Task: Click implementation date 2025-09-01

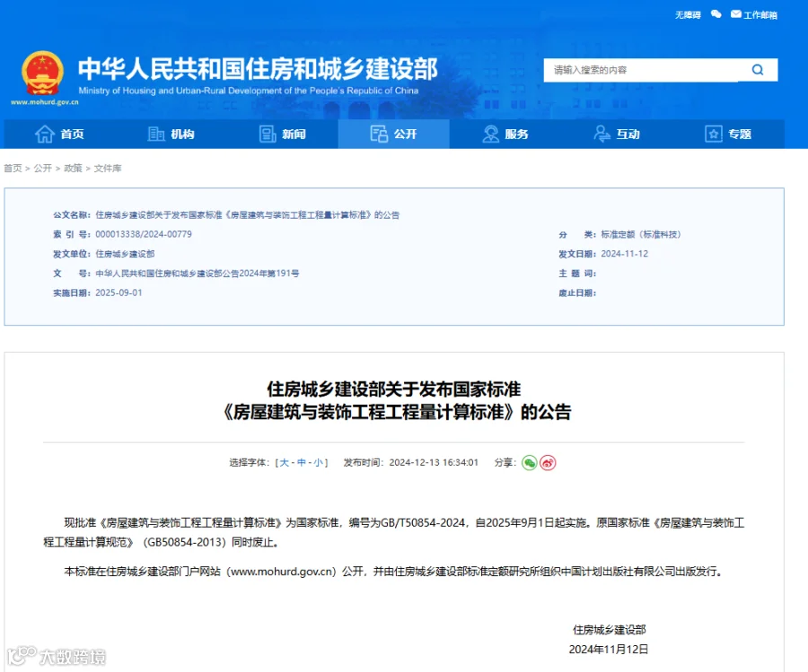Action: coord(119,292)
